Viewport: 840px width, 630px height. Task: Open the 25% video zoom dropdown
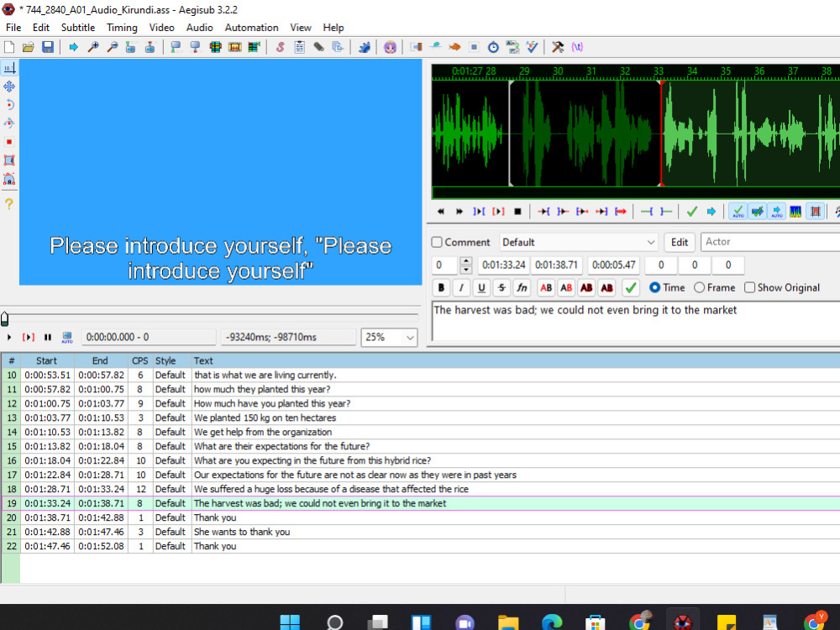pos(389,338)
